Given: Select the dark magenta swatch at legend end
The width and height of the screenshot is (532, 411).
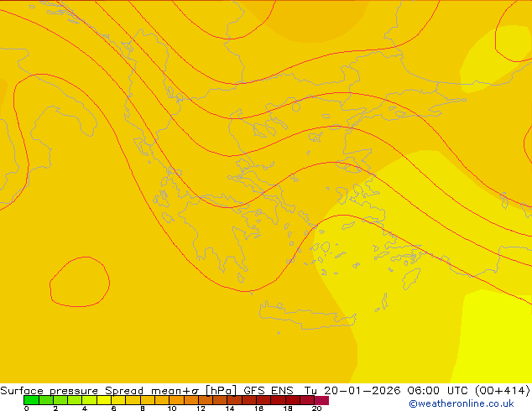Looking at the screenshot, I should pos(322,400).
